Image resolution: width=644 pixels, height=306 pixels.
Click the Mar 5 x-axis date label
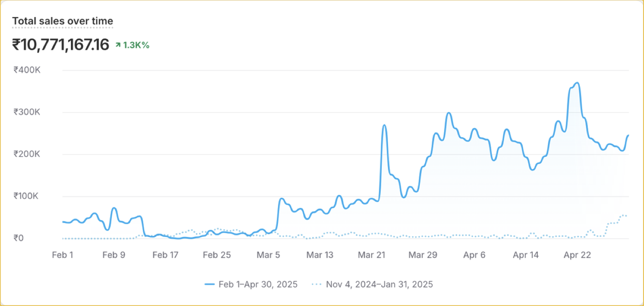(268, 255)
